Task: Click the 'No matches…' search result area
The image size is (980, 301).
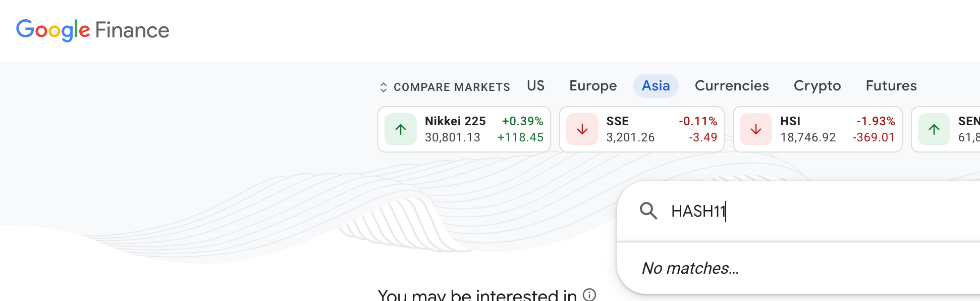Action: 691,268
